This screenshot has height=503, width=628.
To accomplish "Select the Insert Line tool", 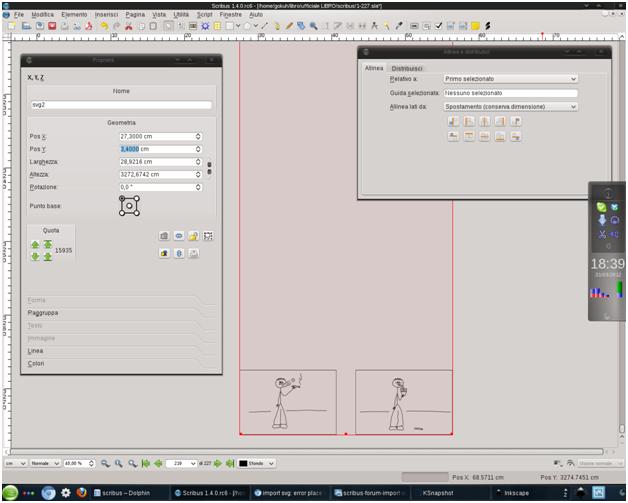I will [x=265, y=26].
